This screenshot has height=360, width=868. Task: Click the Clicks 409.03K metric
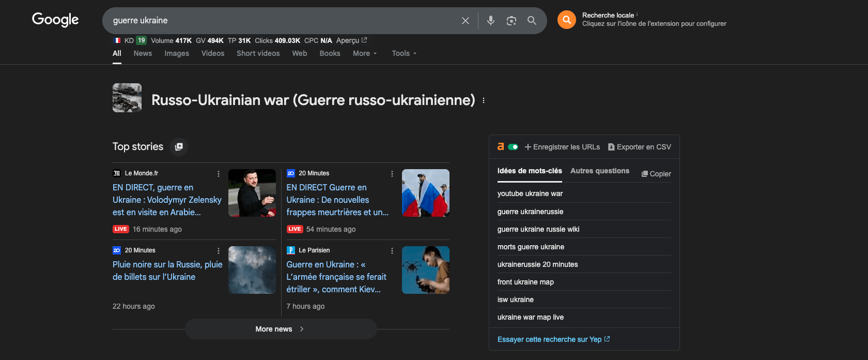coord(277,40)
